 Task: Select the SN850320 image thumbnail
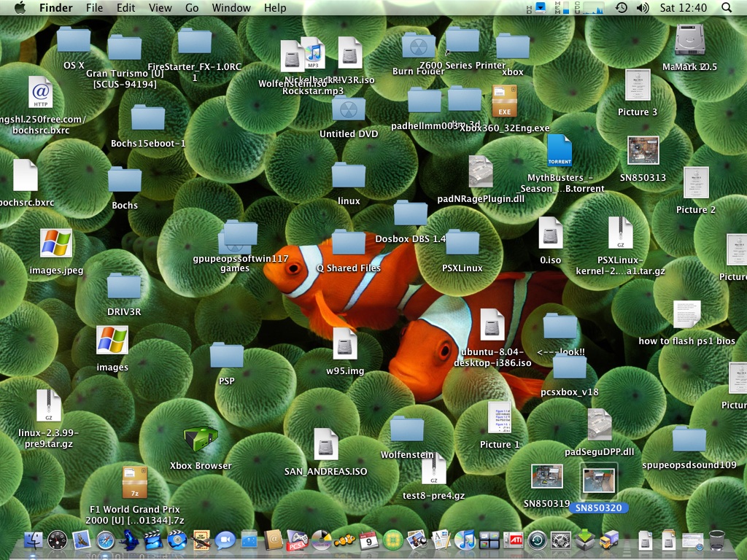click(598, 481)
